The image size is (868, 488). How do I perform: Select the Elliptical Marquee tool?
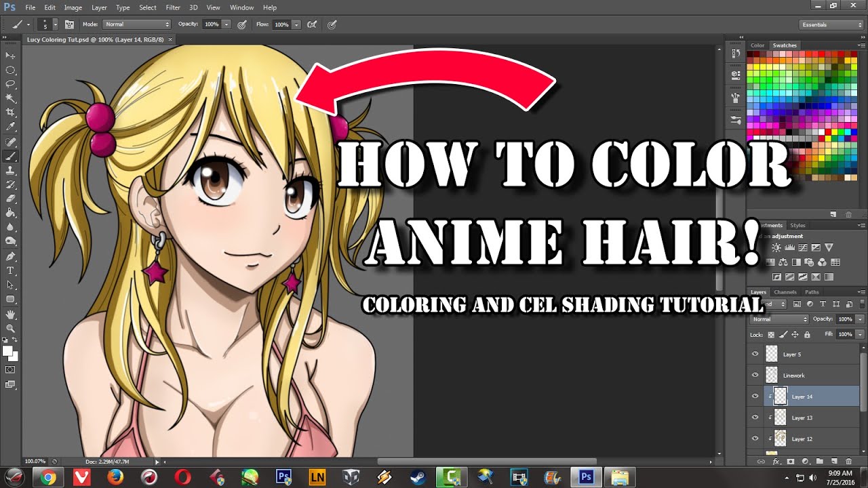10,70
